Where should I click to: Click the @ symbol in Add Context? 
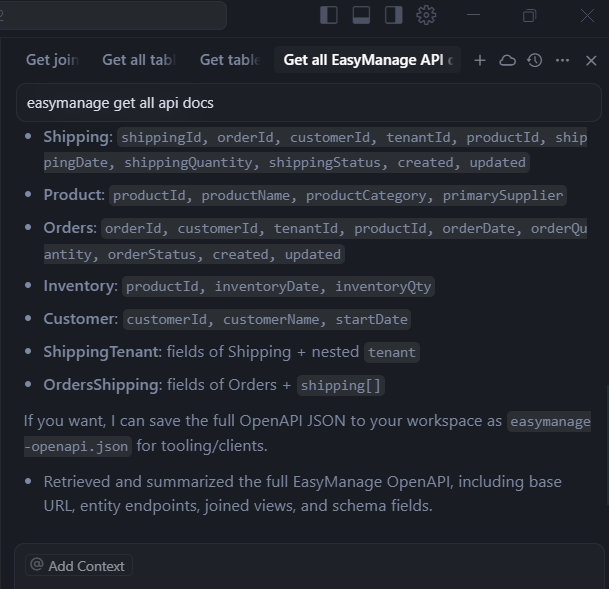click(37, 565)
